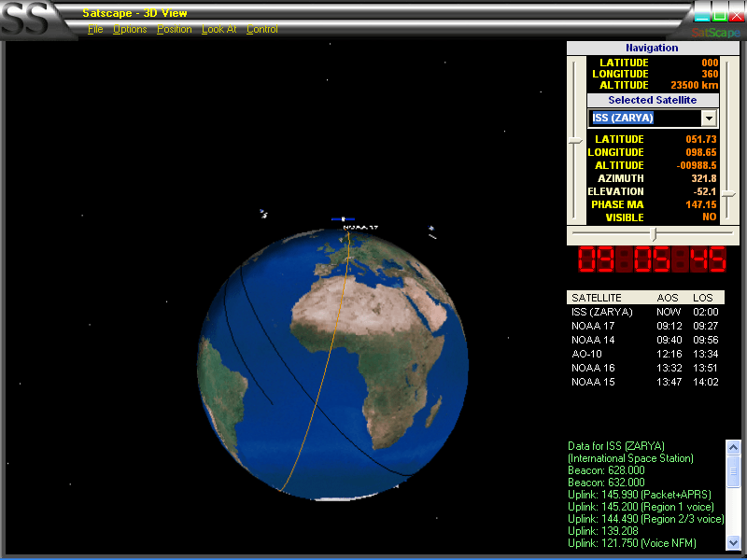Click the LOS column header
The height and width of the screenshot is (560, 747).
(703, 298)
